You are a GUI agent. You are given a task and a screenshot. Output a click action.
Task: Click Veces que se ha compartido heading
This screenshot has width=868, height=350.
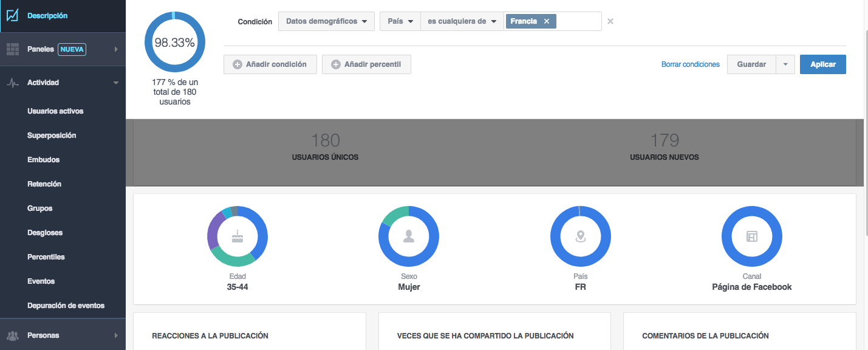pyautogui.click(x=485, y=336)
